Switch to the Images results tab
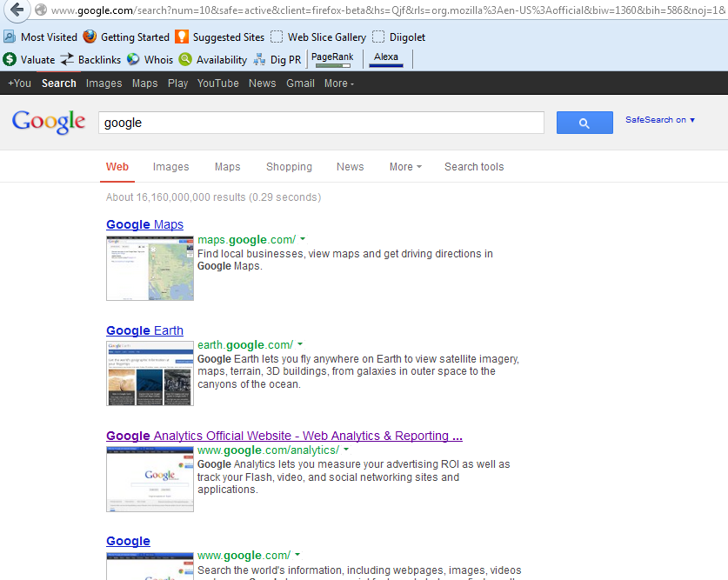The width and height of the screenshot is (728, 580). click(170, 167)
